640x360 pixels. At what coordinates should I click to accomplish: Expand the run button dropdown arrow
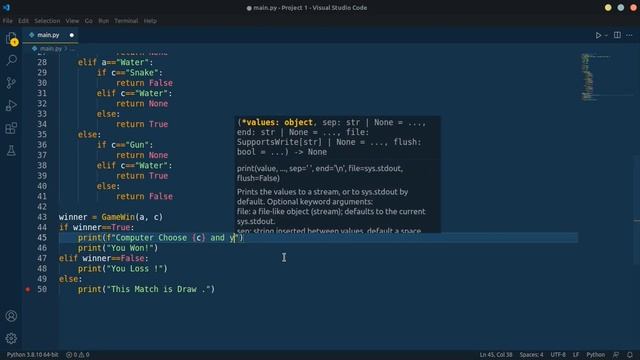606,36
